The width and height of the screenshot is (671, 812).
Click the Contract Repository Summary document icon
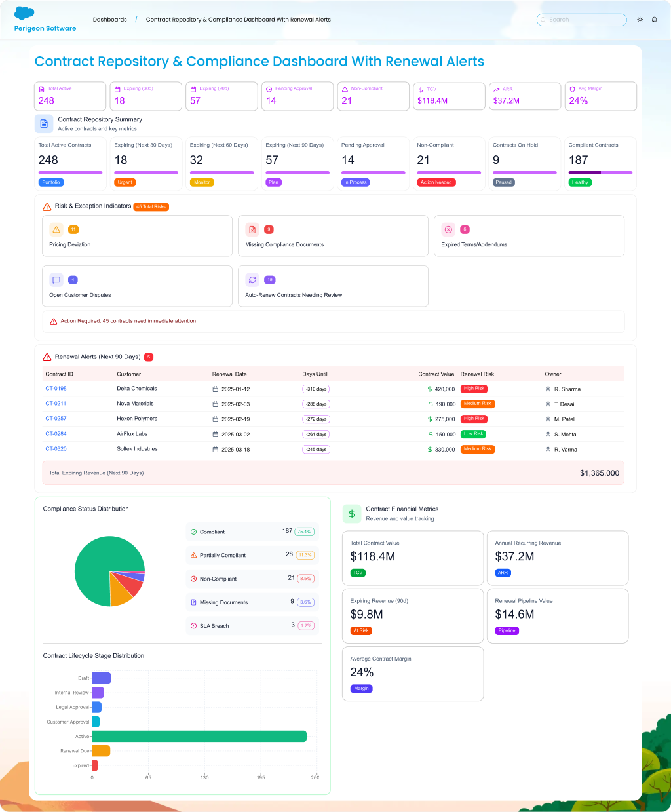44,124
